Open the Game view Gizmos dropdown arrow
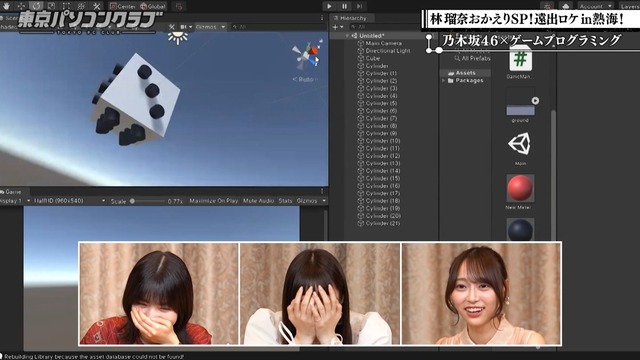 click(324, 201)
